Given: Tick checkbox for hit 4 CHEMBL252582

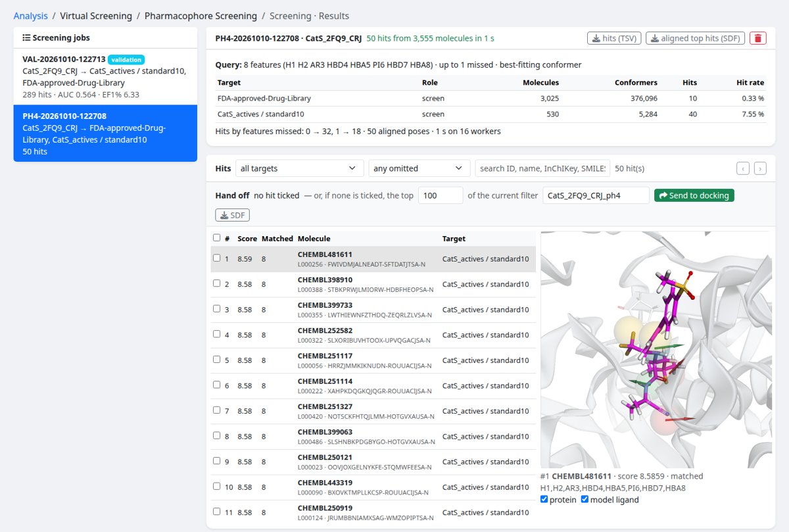Looking at the screenshot, I should (217, 334).
